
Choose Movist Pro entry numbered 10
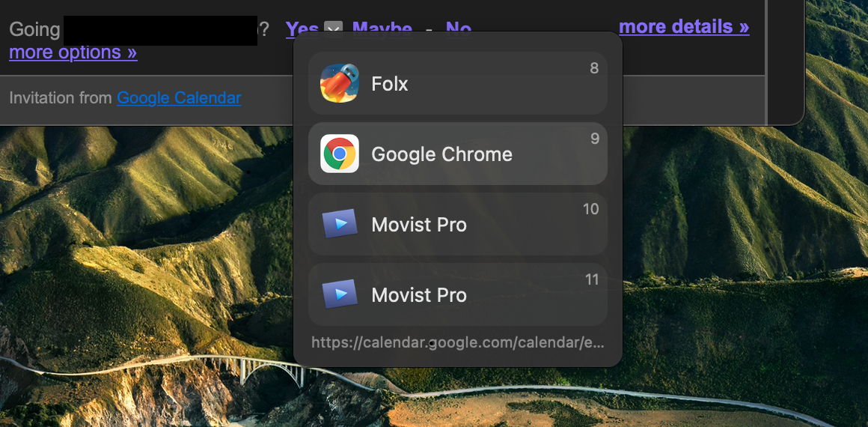tap(458, 224)
